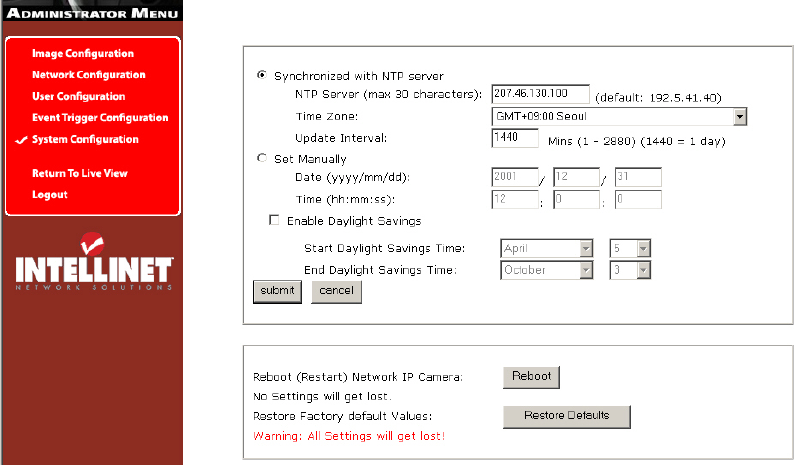The height and width of the screenshot is (465, 799).
Task: Submit the time settings
Action: pyautogui.click(x=277, y=291)
